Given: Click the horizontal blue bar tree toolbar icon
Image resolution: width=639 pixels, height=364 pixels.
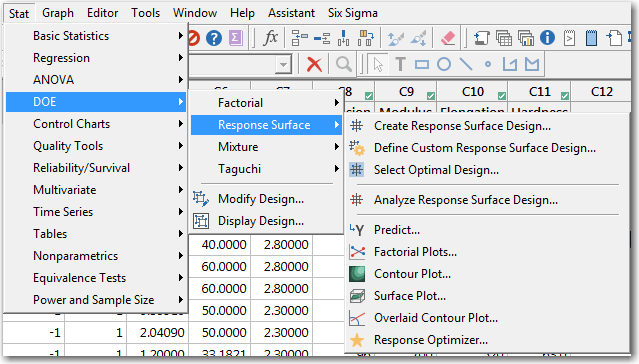Looking at the screenshot, I should click(322, 38).
